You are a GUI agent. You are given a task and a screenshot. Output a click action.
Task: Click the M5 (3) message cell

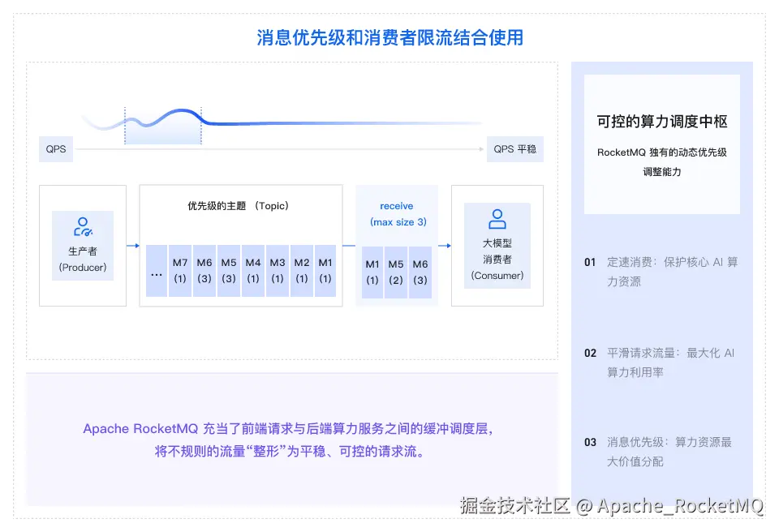click(229, 271)
